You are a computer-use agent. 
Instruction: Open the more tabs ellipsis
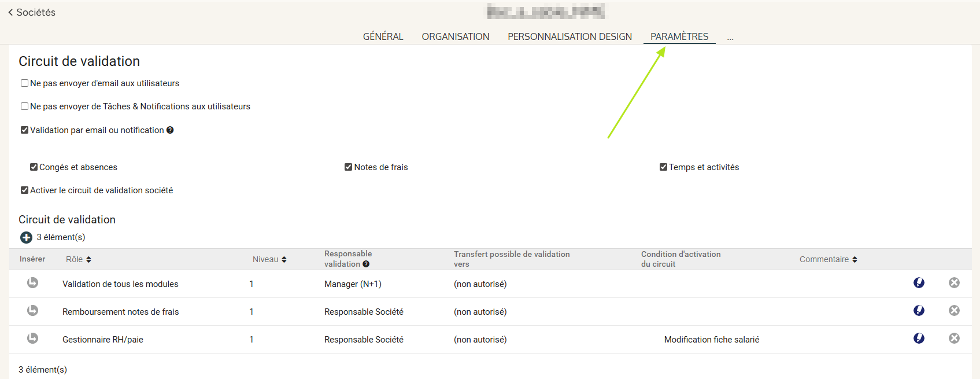[730, 38]
